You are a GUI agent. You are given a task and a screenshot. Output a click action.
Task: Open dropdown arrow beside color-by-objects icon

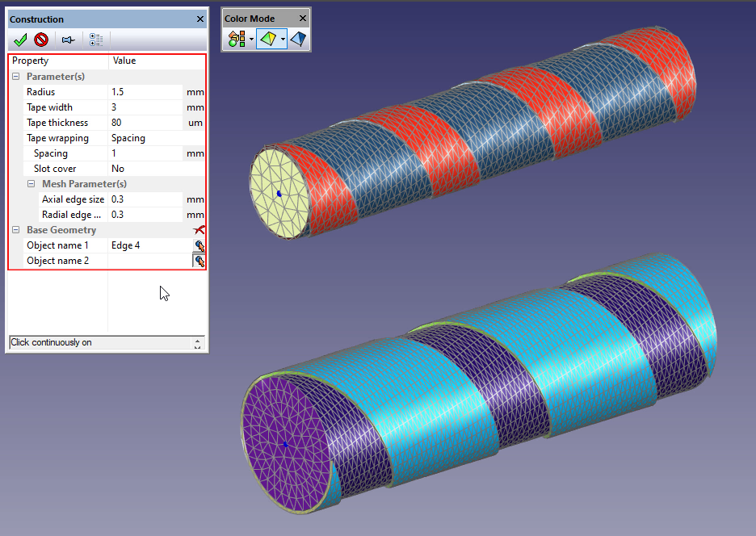(x=251, y=39)
